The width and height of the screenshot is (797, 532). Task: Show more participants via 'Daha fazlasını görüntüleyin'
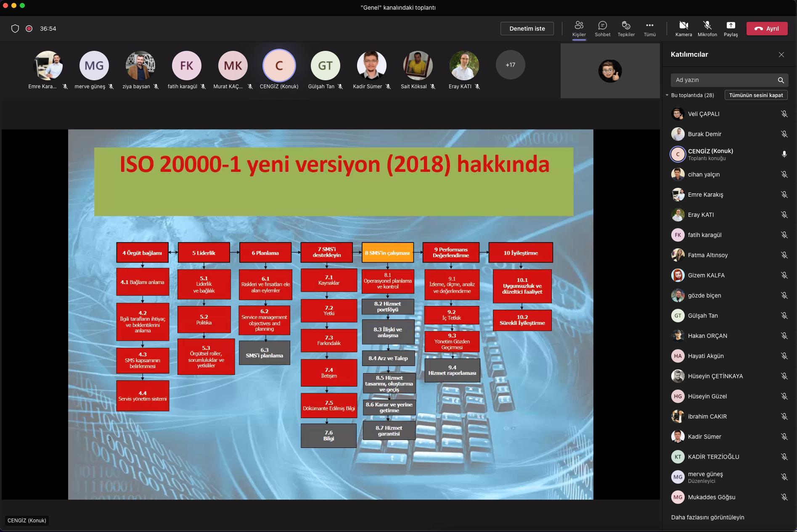click(707, 517)
